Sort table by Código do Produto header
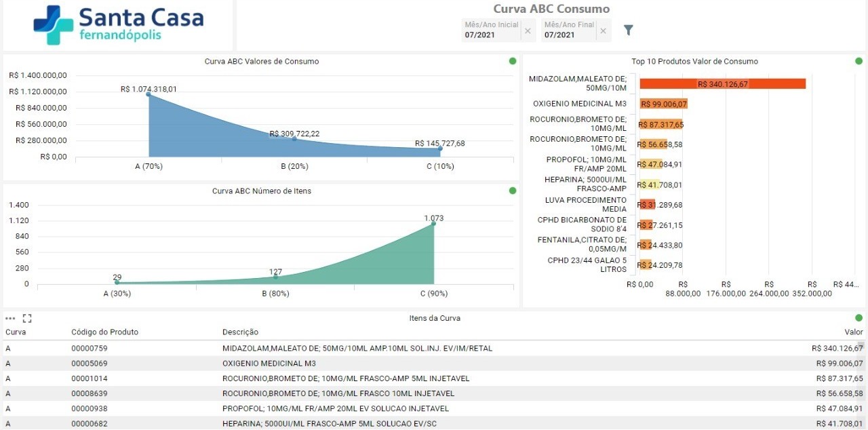This screenshot has height=430, width=868. click(x=104, y=332)
